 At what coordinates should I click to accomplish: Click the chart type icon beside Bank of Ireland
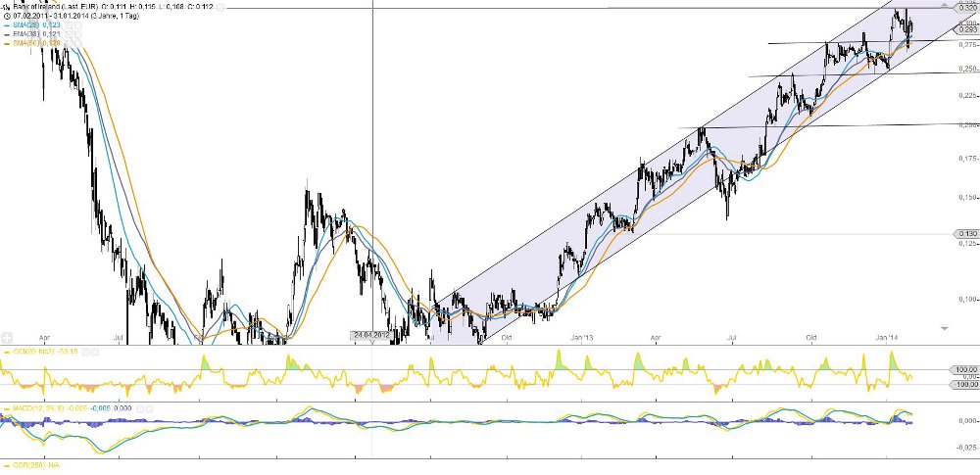pos(7,7)
